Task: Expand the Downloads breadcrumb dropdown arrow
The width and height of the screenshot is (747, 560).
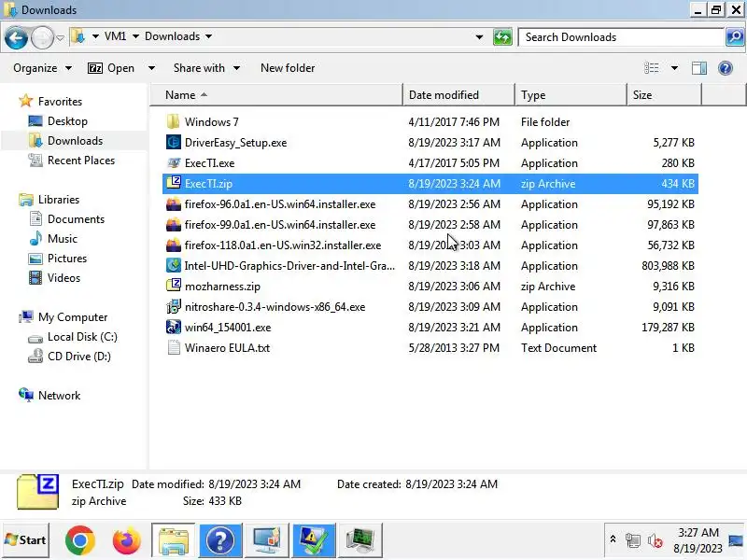Action: (x=208, y=36)
